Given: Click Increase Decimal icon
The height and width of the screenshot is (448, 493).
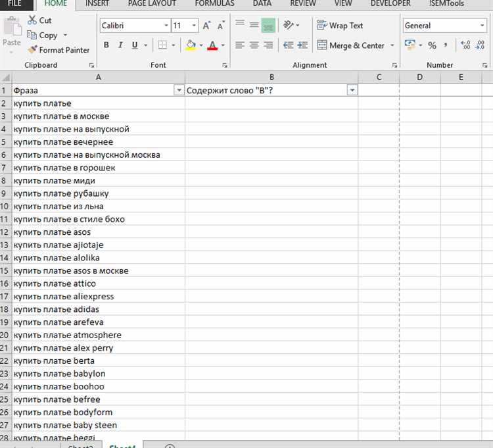Looking at the screenshot, I should click(465, 45).
